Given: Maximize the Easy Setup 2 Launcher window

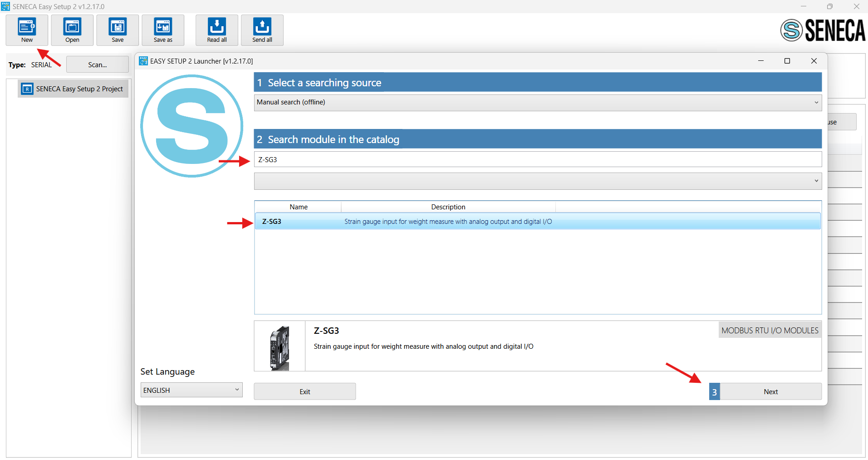Looking at the screenshot, I should (x=787, y=61).
